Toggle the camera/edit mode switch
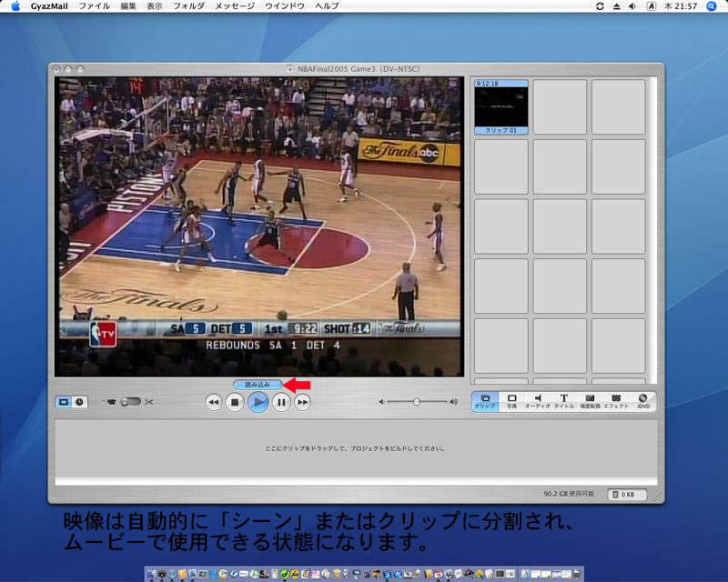This screenshot has width=728, height=582. [130, 401]
